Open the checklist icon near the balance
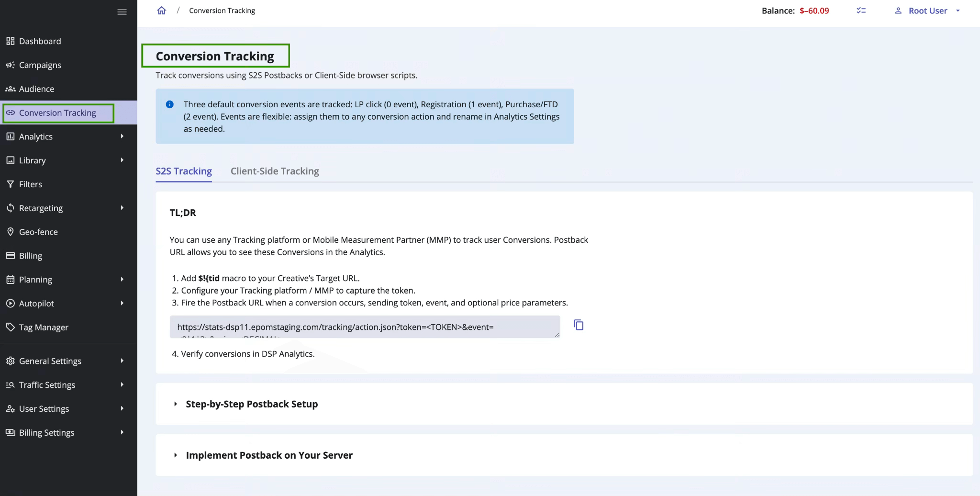Image resolution: width=980 pixels, height=496 pixels. 861,10
